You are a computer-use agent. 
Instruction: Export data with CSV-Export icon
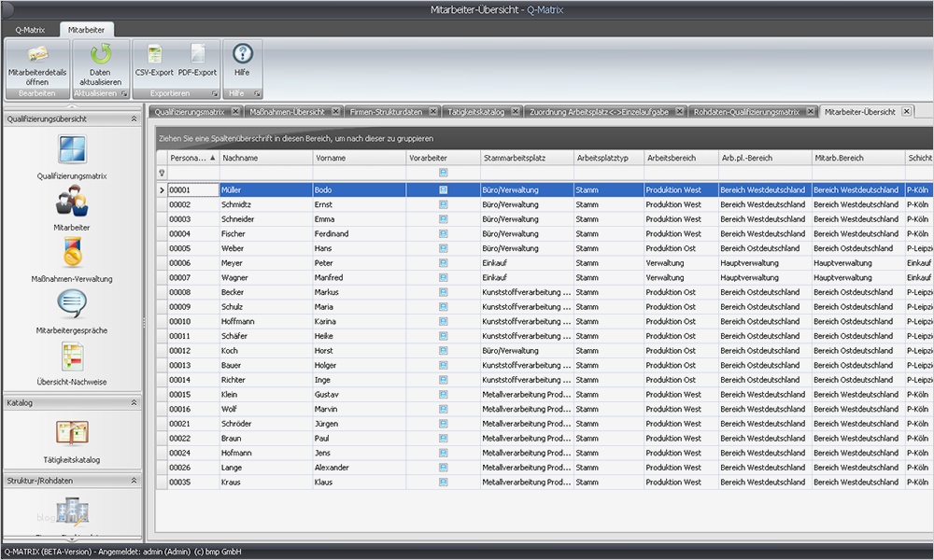[x=154, y=55]
